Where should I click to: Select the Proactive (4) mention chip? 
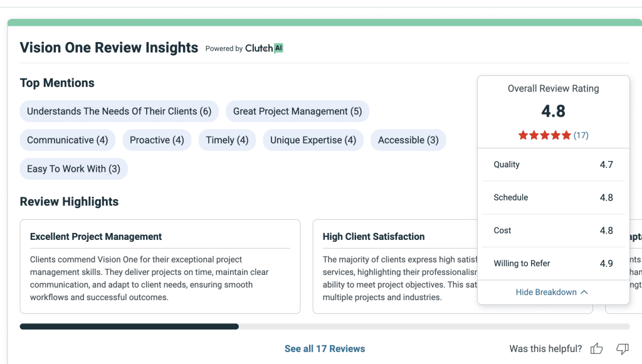157,140
